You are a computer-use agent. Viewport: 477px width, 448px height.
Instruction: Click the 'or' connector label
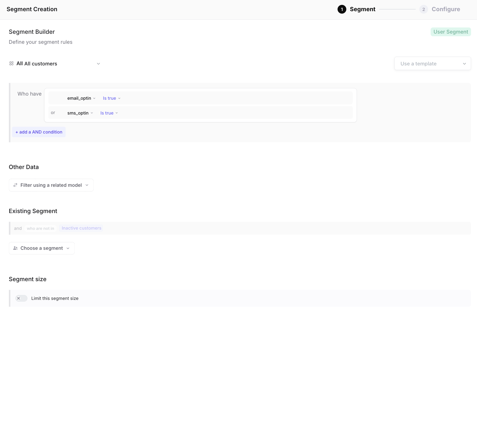(53, 113)
